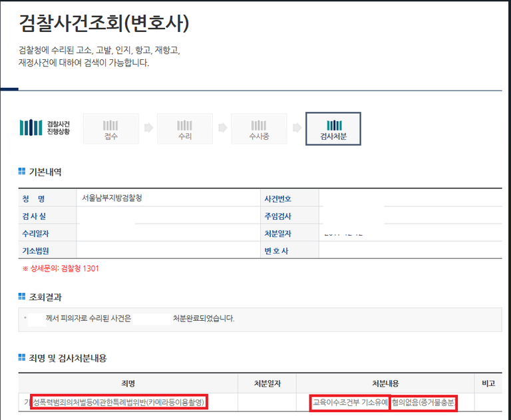Click the grid icon beside 조회결과

click(22, 296)
